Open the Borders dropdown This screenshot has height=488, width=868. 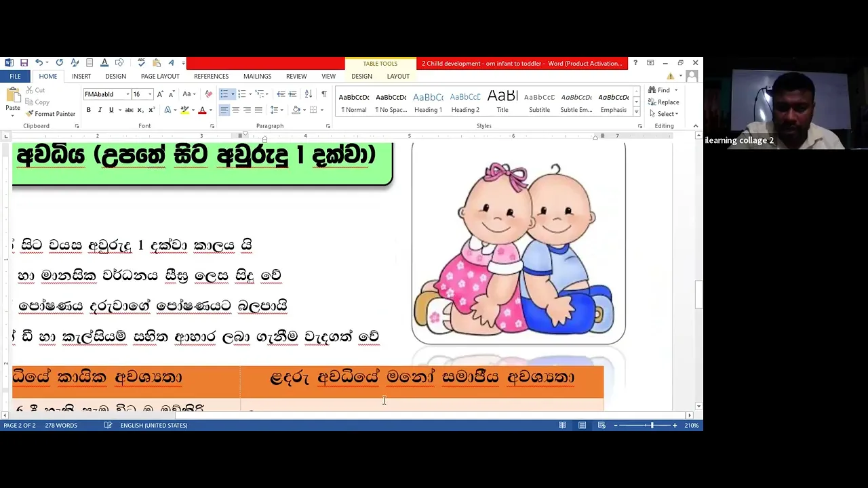click(317, 110)
